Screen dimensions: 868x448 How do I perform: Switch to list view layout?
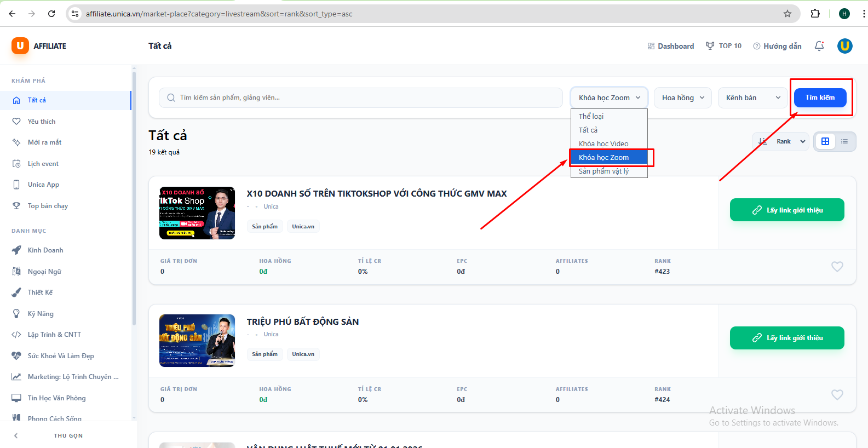[844, 141]
